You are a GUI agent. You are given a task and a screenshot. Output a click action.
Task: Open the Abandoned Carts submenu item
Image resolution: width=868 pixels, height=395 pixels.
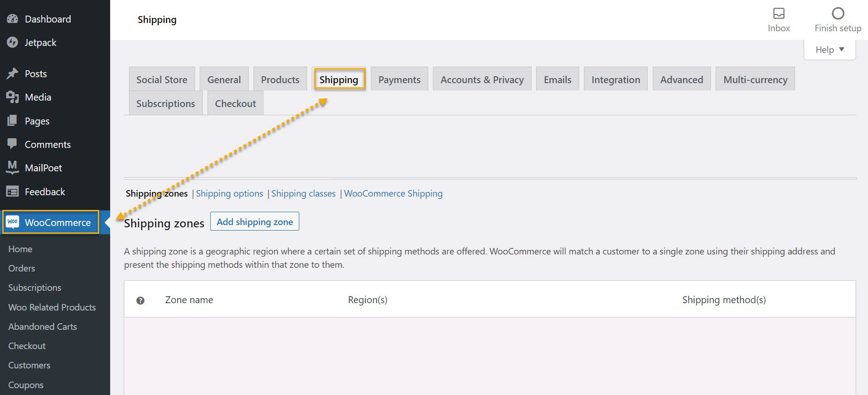tap(43, 327)
